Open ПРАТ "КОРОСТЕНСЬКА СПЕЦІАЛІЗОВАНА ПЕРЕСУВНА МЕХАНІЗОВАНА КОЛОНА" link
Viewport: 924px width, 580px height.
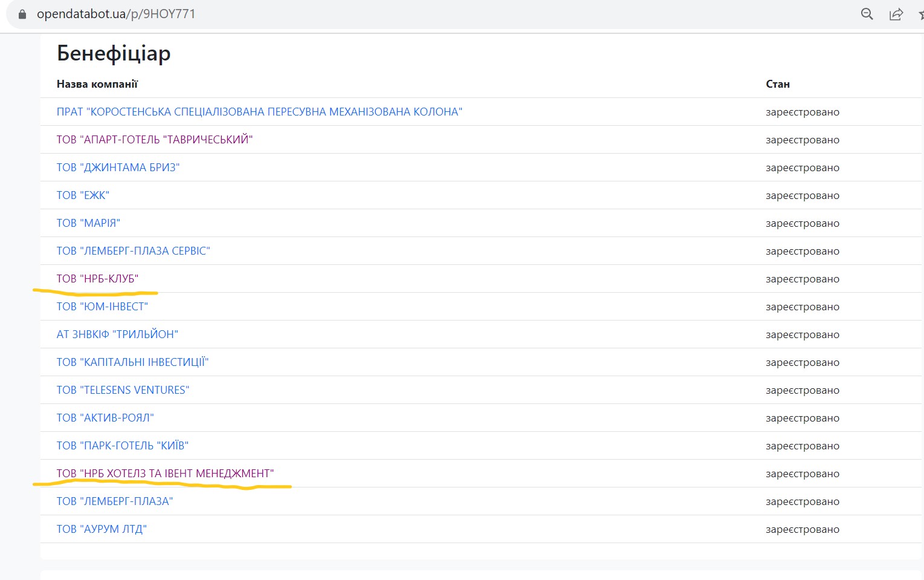259,112
